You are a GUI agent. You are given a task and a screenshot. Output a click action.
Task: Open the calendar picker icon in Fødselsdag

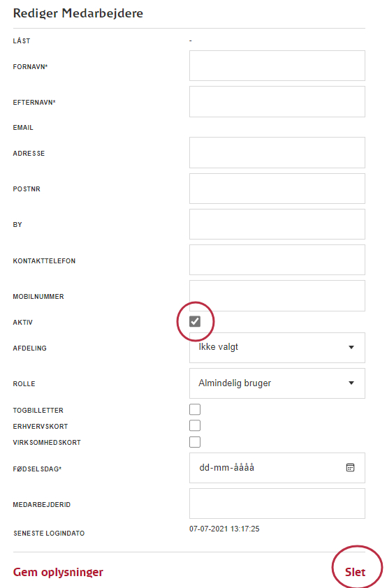[x=350, y=468]
